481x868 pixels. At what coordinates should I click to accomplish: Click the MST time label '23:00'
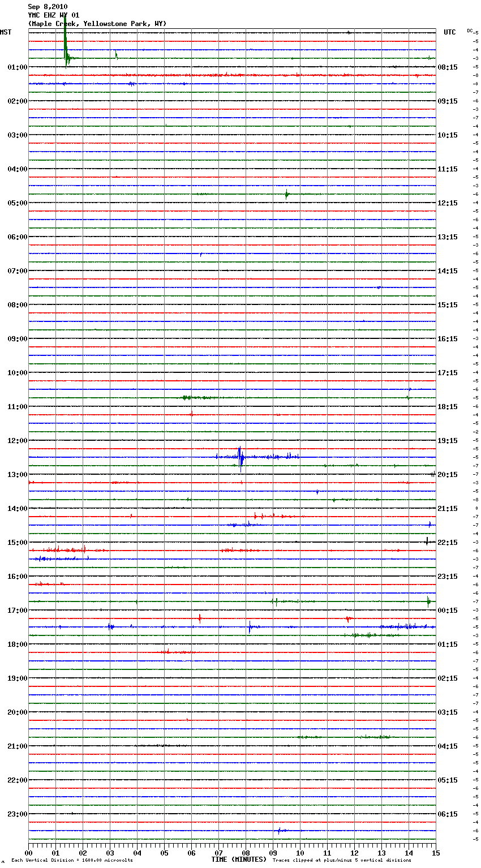[x=18, y=814]
